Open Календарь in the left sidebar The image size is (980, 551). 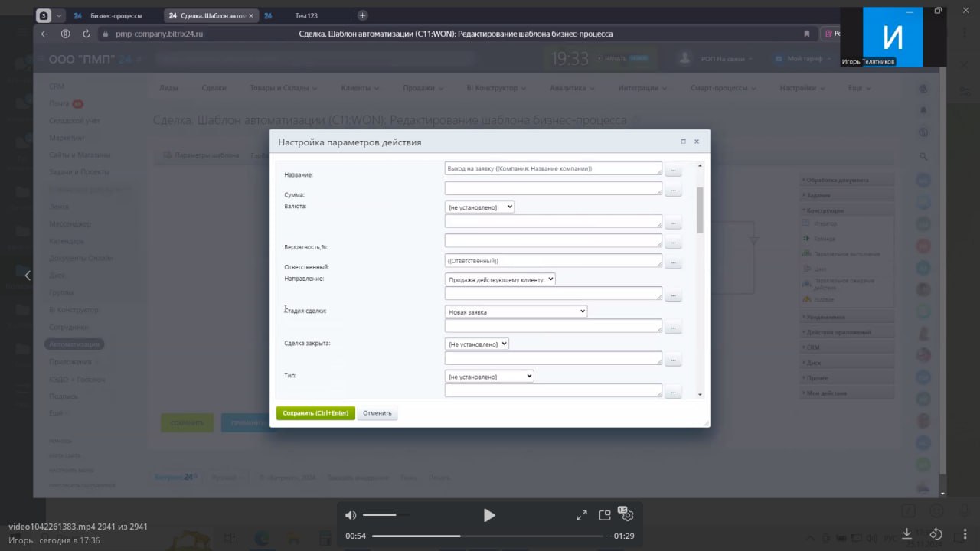pos(67,241)
